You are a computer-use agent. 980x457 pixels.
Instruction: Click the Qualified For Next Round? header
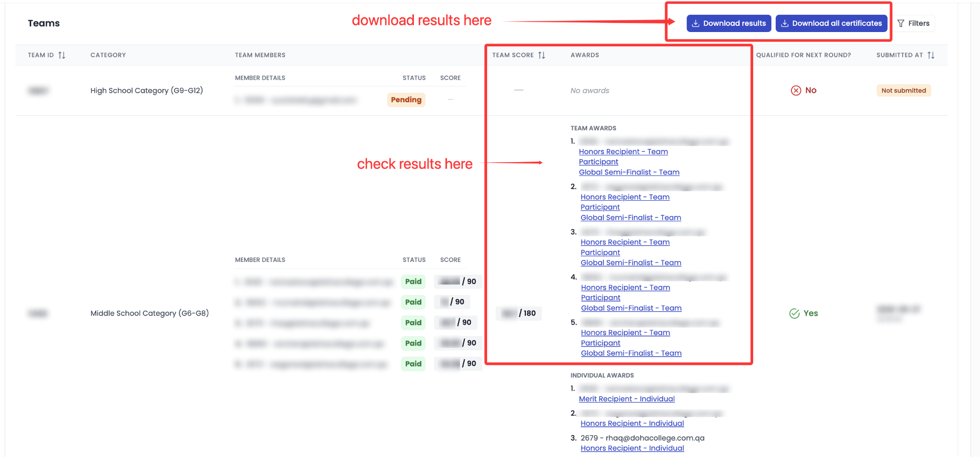coord(803,55)
